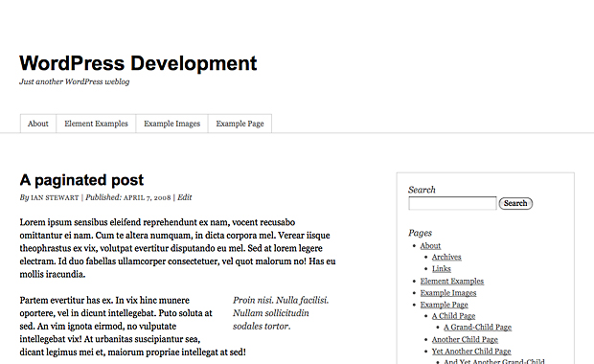The width and height of the screenshot is (594, 364).
Task: Open the 'Yet Another Child Page' link
Action: tap(471, 352)
